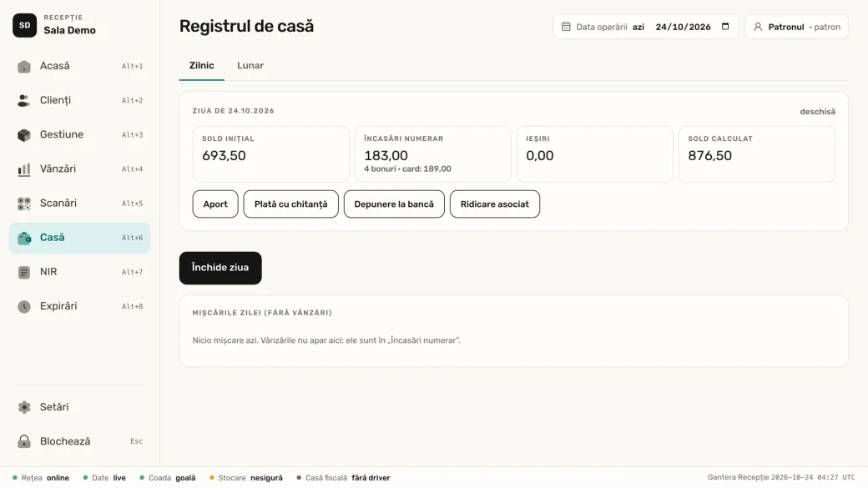Click the Închide ziua button
This screenshot has width=868, height=488.
pos(220,268)
